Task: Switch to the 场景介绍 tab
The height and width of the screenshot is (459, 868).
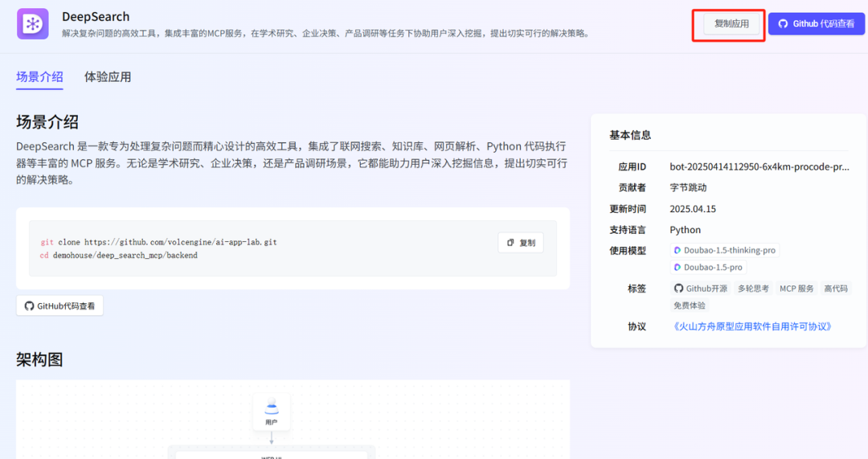Action: point(39,77)
